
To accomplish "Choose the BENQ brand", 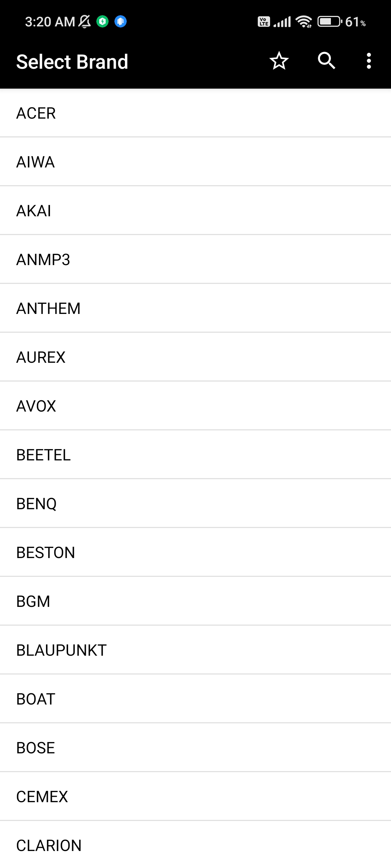I will 195,503.
